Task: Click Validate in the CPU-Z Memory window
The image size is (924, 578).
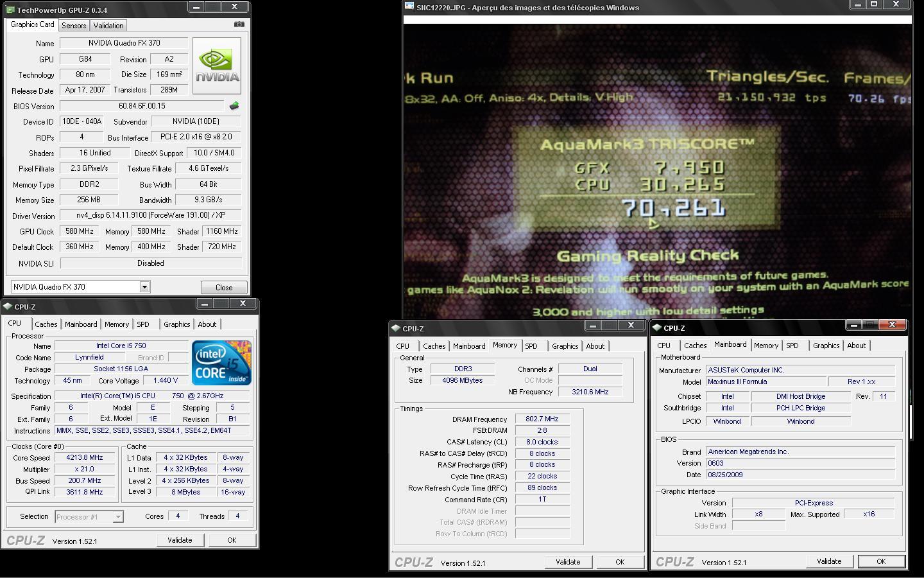Action: click(x=568, y=562)
